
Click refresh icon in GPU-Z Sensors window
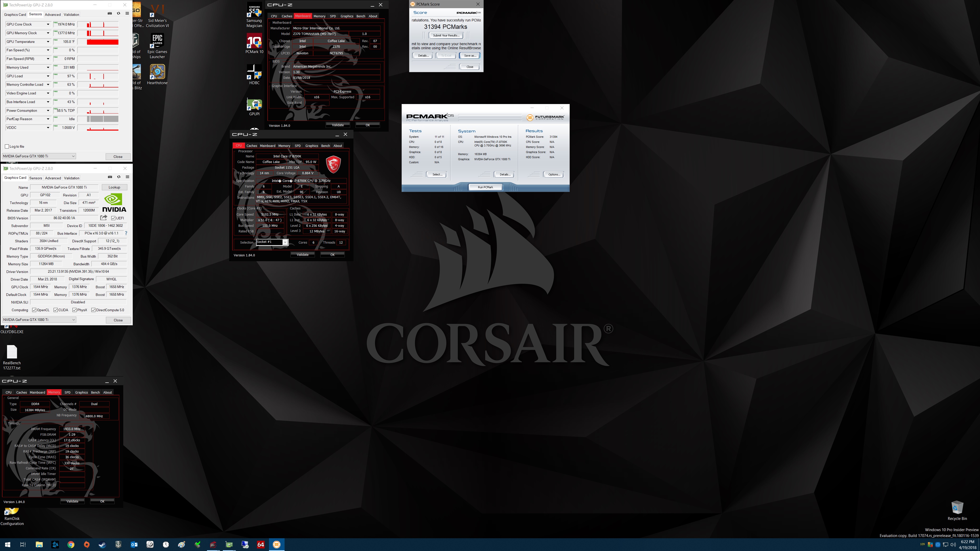(x=118, y=13)
